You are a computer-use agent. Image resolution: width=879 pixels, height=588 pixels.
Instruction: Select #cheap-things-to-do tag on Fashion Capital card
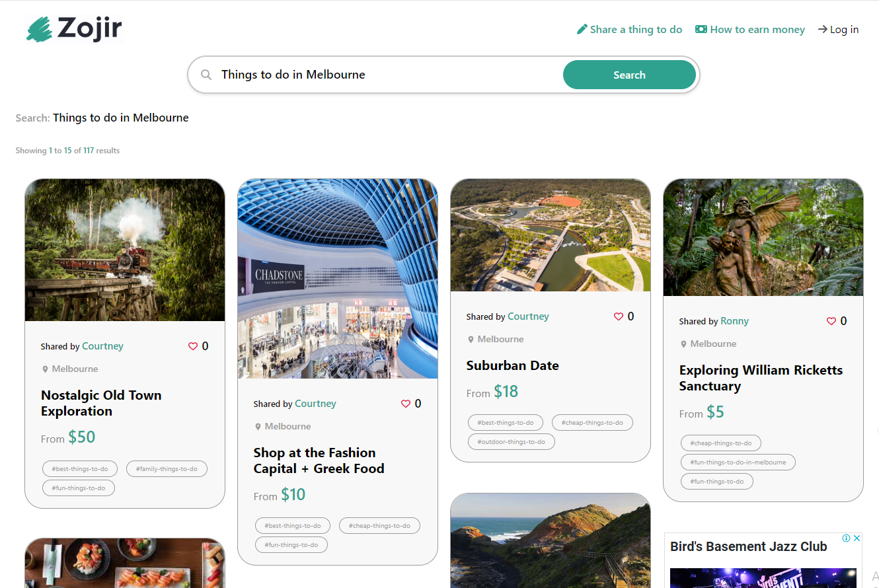[379, 526]
